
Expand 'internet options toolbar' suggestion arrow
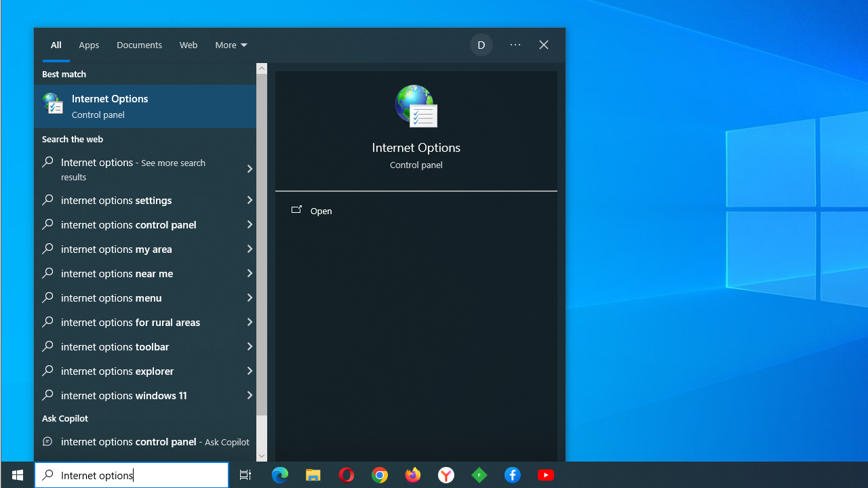249,346
